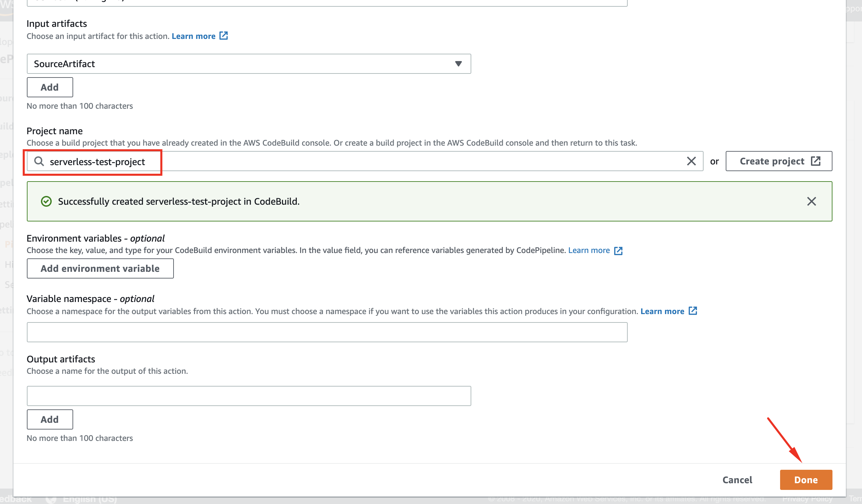Click the dropdown arrow on SourceArtifact select

tap(459, 64)
